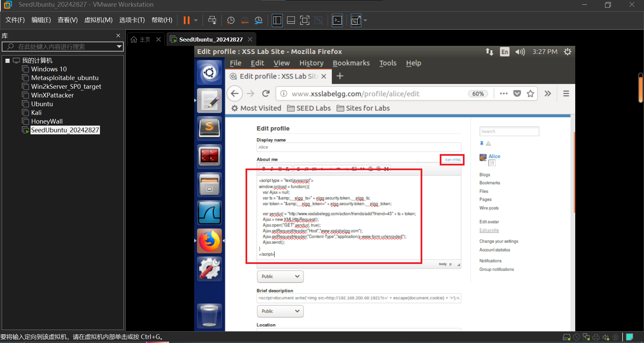
Task: Open the Sites for Labs bookmarks folder
Action: pos(363,108)
